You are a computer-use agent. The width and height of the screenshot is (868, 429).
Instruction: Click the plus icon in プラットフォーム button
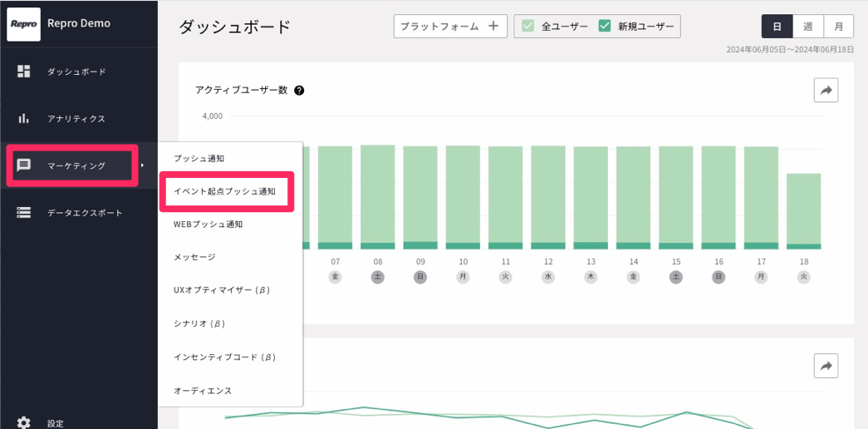click(x=493, y=26)
